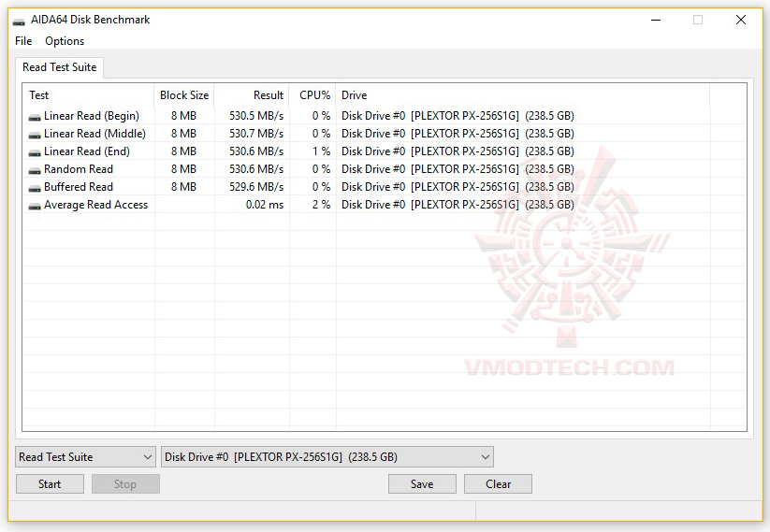Maximize the AIDA64 Disk Benchmark window

[698, 21]
